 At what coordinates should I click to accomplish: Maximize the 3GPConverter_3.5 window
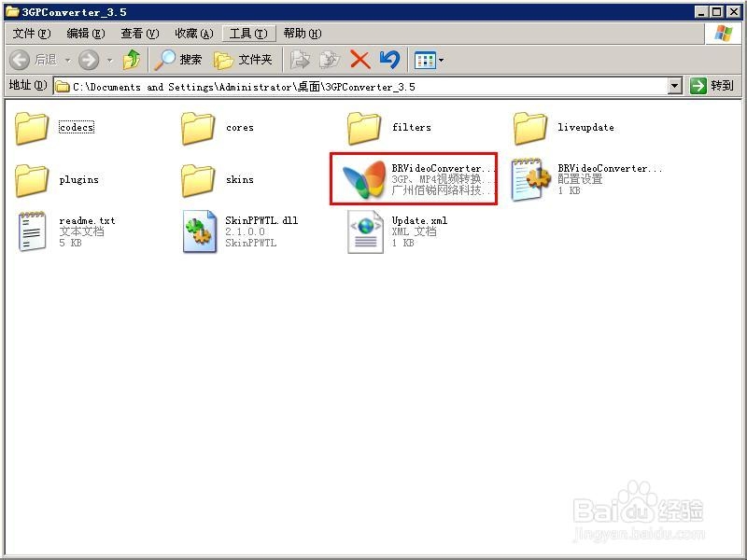716,12
